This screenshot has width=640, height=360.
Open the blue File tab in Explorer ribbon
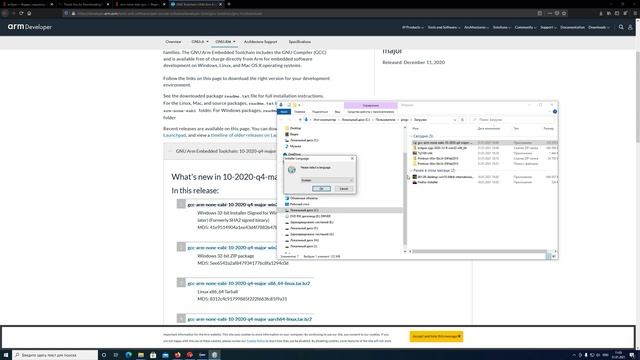[284, 111]
